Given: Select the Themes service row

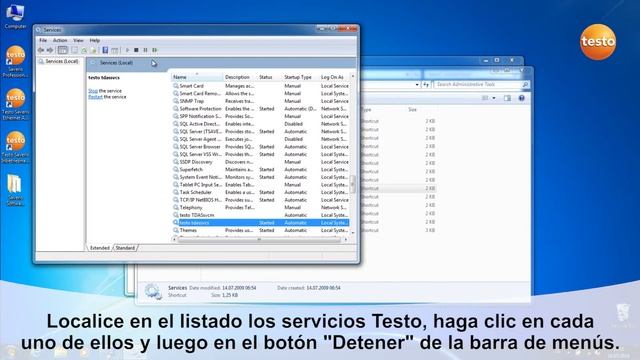Looking at the screenshot, I should pyautogui.click(x=260, y=230).
